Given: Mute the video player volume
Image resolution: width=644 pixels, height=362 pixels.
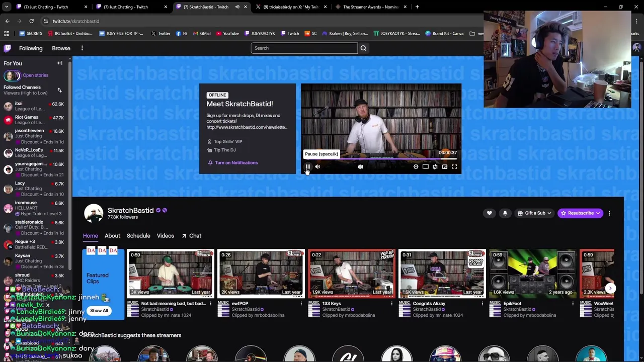Looking at the screenshot, I should (x=317, y=166).
